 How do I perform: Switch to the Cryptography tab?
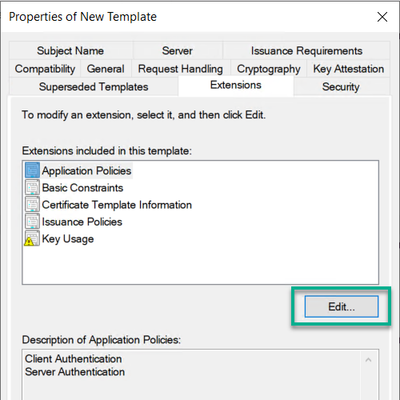tap(268, 69)
